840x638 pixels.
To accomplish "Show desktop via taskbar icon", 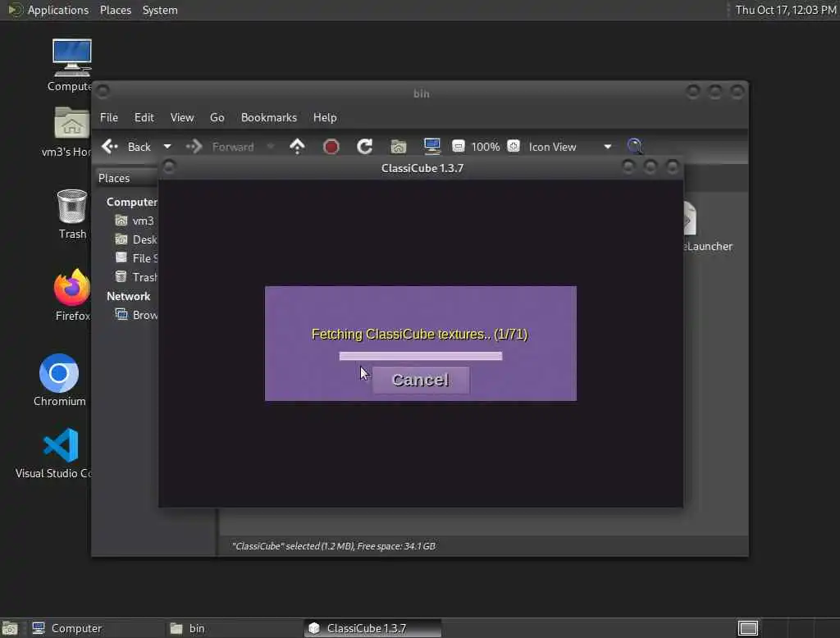I will (x=10, y=628).
